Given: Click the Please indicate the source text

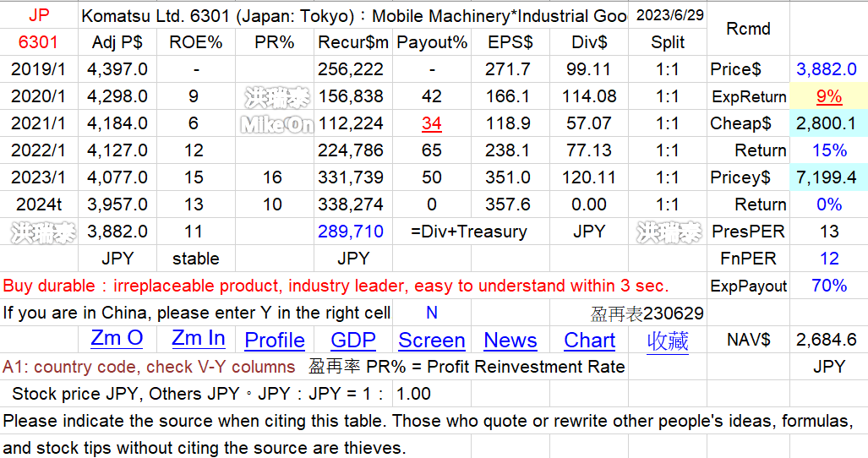Looking at the screenshot, I should 428,421.
